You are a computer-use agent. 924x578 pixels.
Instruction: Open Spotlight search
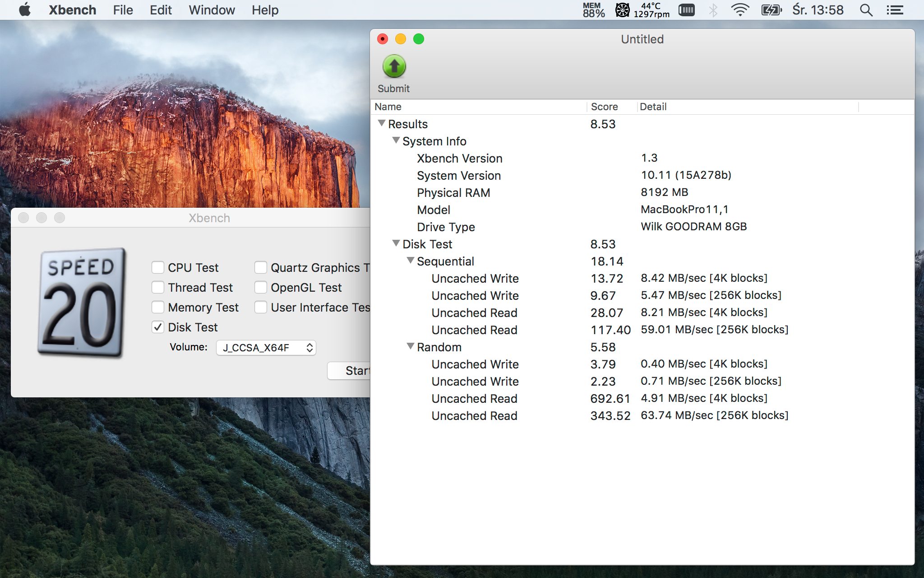(x=866, y=10)
